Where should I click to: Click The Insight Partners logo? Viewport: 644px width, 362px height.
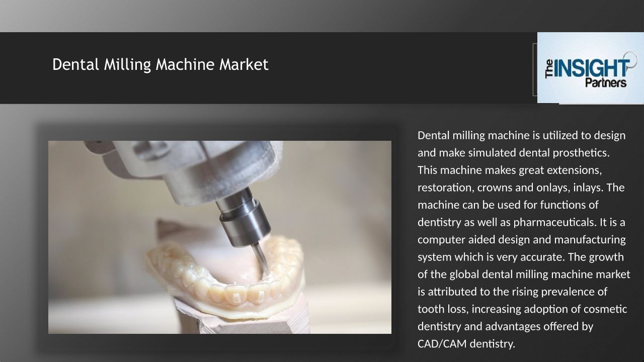(591, 68)
